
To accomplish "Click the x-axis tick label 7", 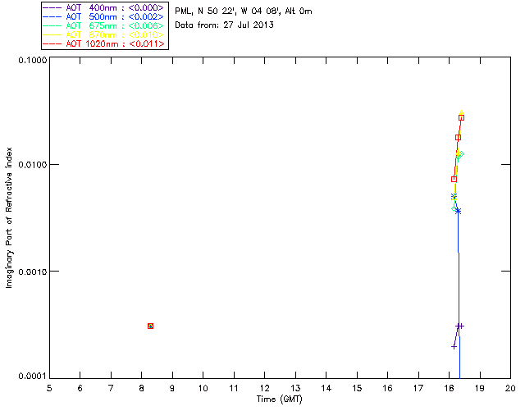I will pyautogui.click(x=111, y=389).
